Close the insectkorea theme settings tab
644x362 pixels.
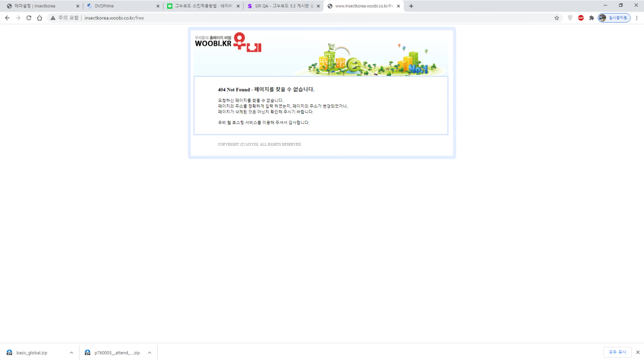(x=78, y=6)
